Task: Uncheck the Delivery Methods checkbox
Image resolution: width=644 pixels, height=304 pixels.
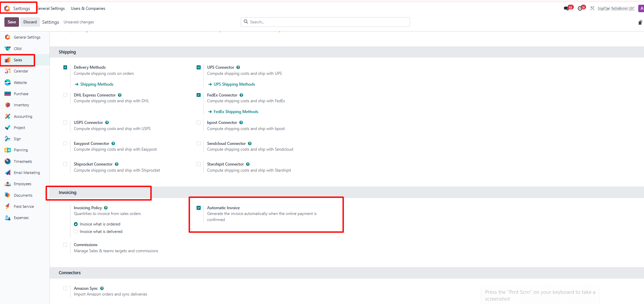Action: [65, 67]
